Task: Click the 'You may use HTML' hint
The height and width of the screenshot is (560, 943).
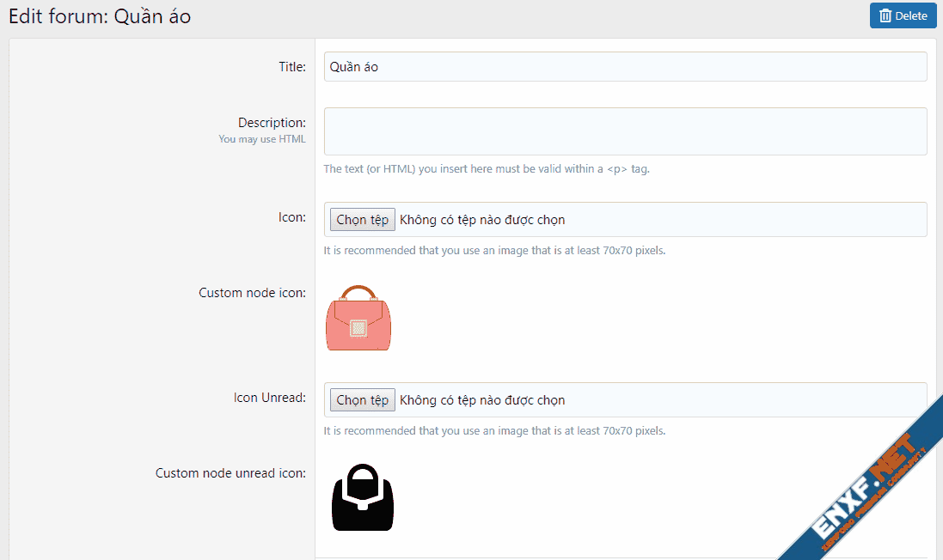Action: [x=261, y=139]
